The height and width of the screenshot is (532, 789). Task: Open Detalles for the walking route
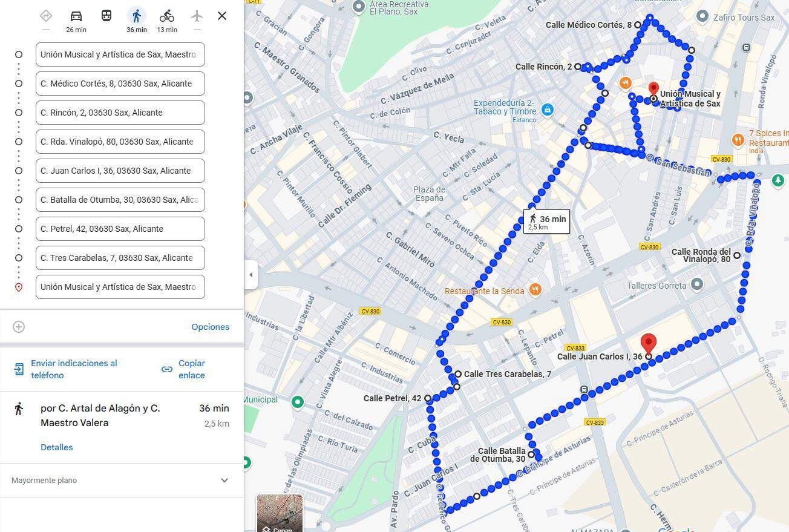[57, 447]
